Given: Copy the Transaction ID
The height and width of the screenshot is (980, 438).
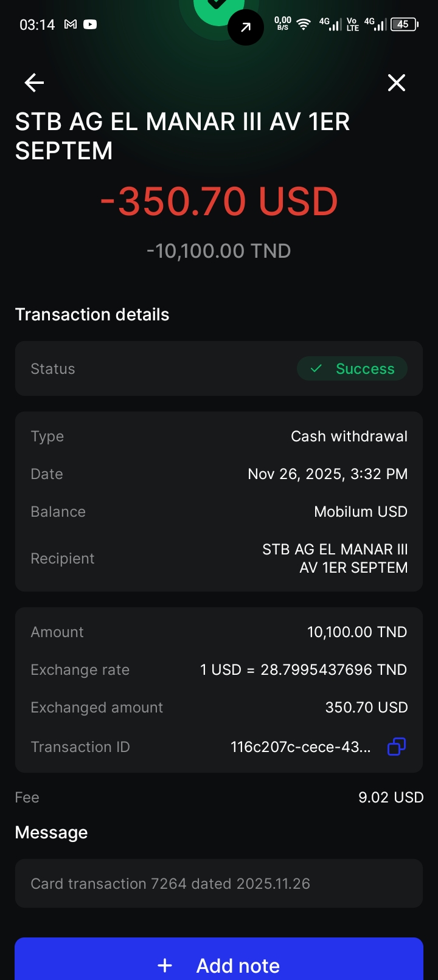Looking at the screenshot, I should pos(397,747).
